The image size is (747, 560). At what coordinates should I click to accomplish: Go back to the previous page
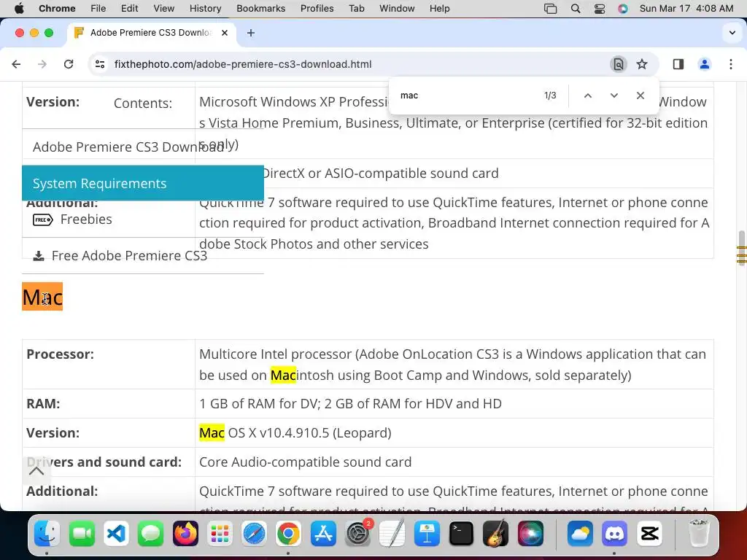(x=16, y=64)
